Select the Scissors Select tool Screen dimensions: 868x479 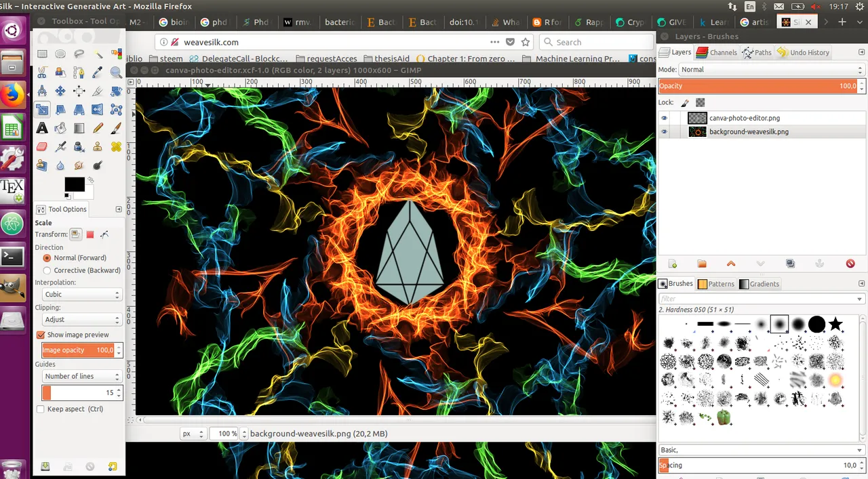(x=42, y=72)
